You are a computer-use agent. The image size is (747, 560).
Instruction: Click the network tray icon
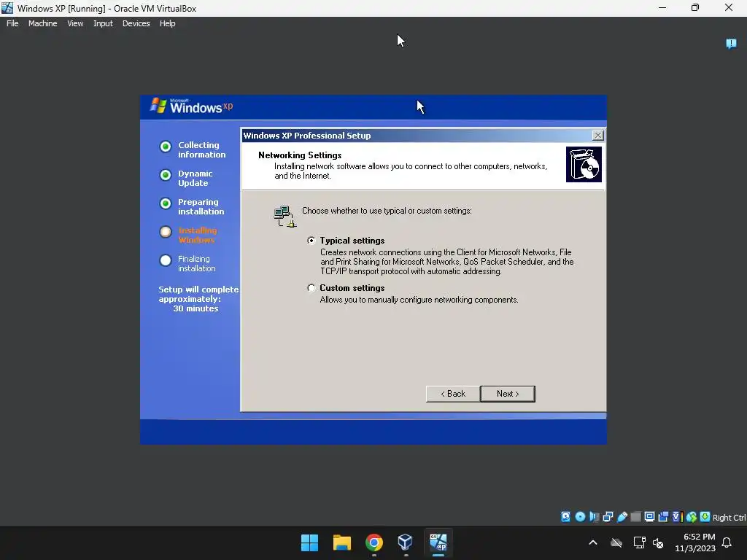[639, 542]
